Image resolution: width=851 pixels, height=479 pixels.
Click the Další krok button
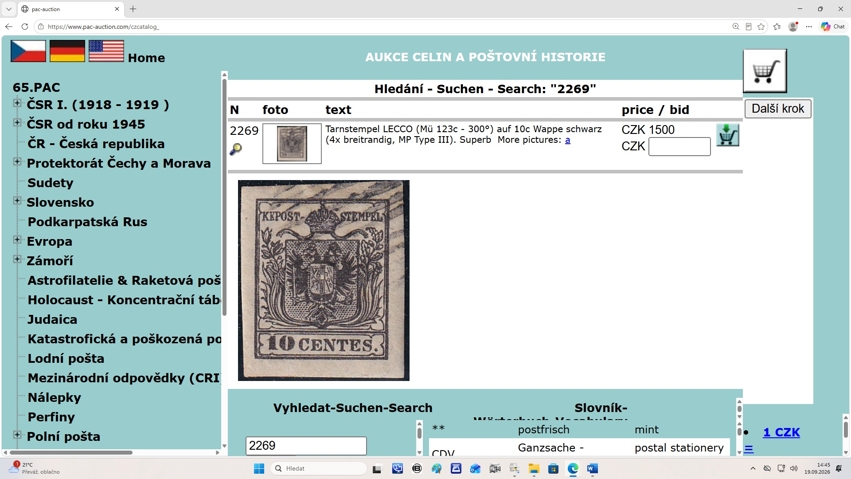click(x=778, y=108)
